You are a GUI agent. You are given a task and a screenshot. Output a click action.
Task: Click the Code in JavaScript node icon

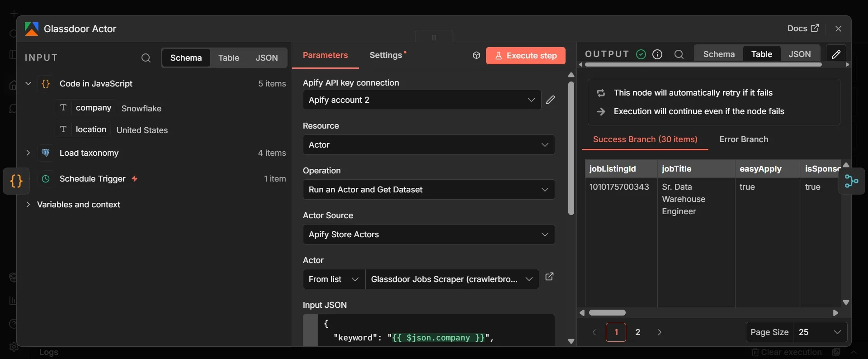tap(46, 84)
